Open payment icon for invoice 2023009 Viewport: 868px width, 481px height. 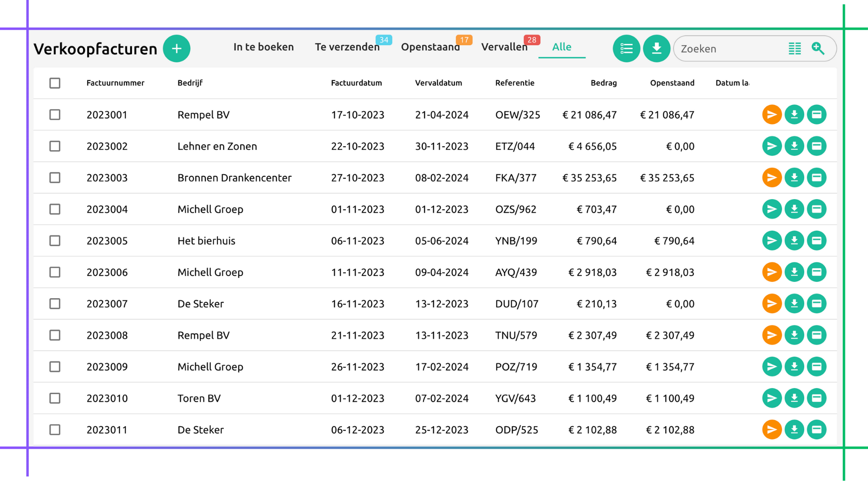816,367
